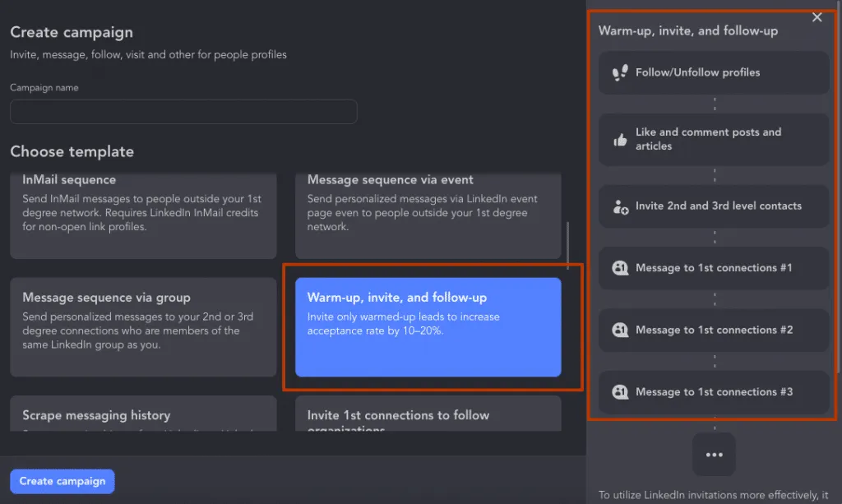The image size is (842, 504).
Task: Close the template preview panel
Action: [x=817, y=17]
